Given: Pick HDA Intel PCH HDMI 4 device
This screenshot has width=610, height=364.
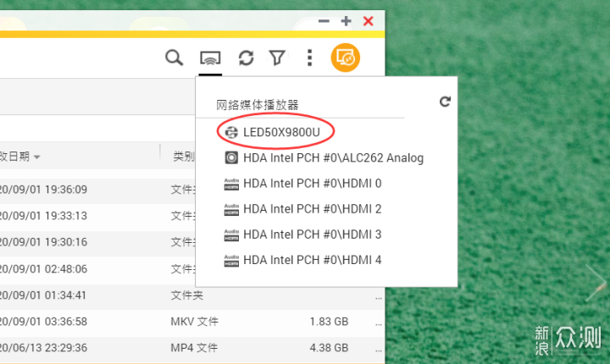Looking at the screenshot, I should [x=303, y=260].
